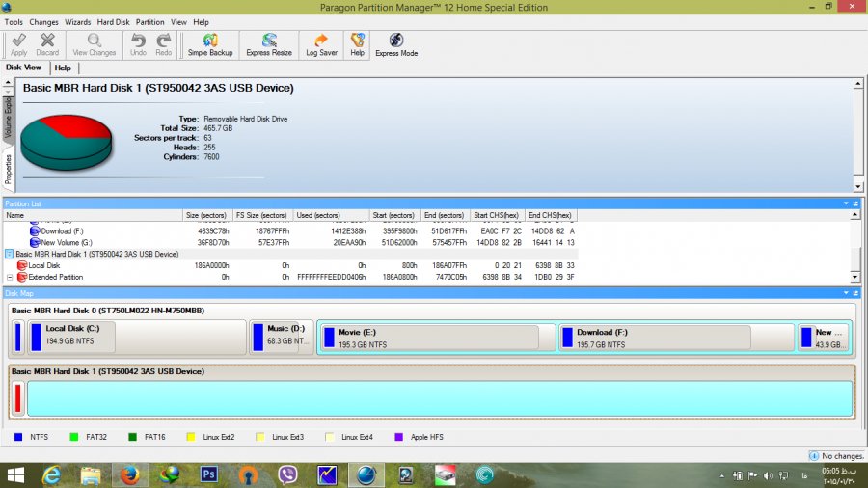Switch to the Help tab
Viewport: 868px width, 488px height.
pos(63,68)
